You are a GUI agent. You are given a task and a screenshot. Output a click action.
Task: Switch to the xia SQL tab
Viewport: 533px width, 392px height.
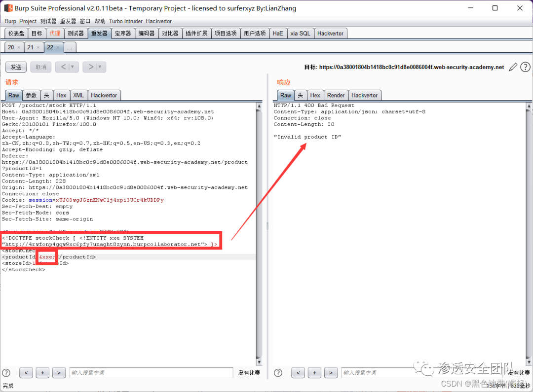coord(300,34)
